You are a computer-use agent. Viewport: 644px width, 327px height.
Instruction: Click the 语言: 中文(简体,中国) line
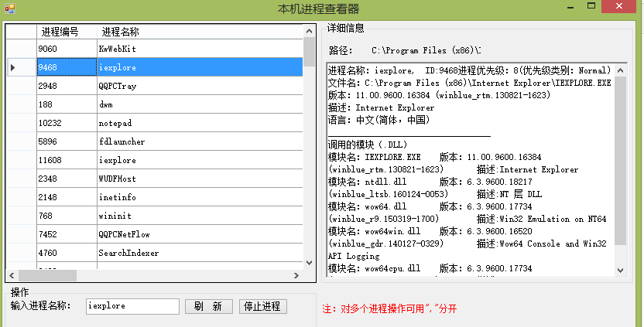tap(379, 120)
